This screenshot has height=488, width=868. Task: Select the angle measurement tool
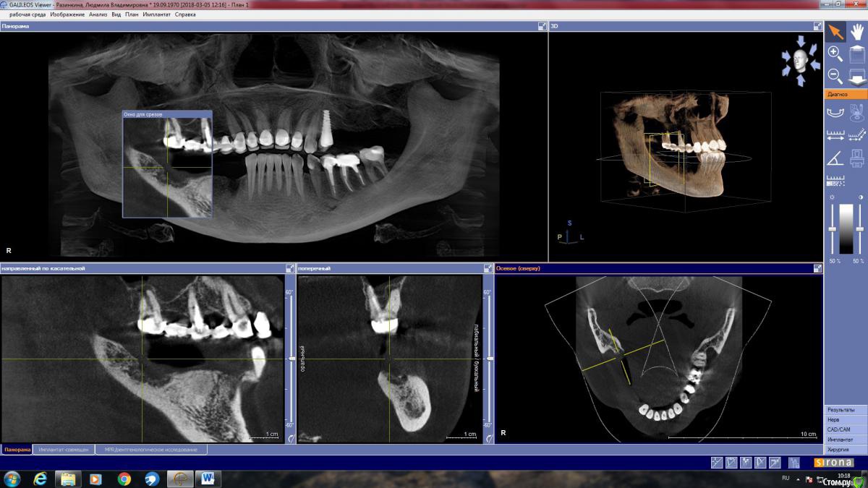pyautogui.click(x=835, y=158)
